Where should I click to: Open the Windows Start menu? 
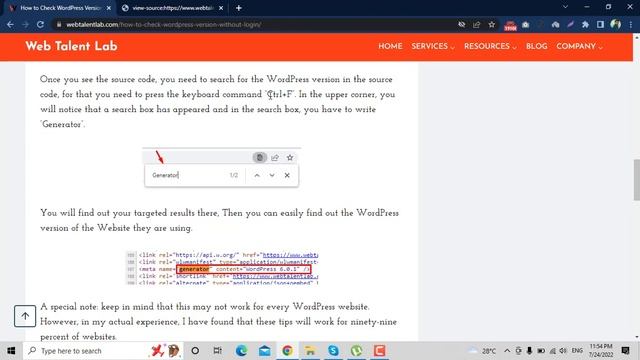tap(11, 351)
